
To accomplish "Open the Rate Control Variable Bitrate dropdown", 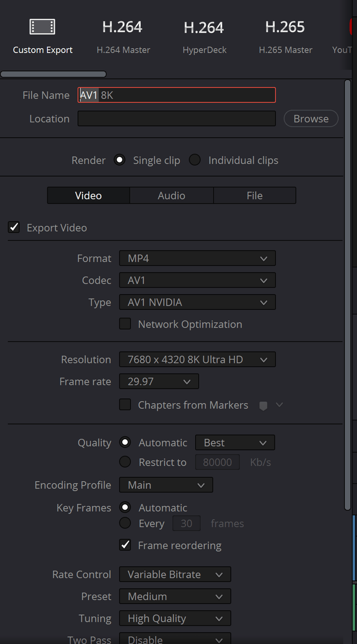I will 175,574.
